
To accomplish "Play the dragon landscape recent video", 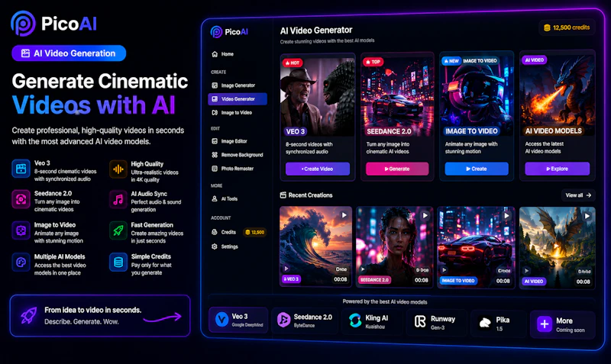I will click(x=587, y=216).
